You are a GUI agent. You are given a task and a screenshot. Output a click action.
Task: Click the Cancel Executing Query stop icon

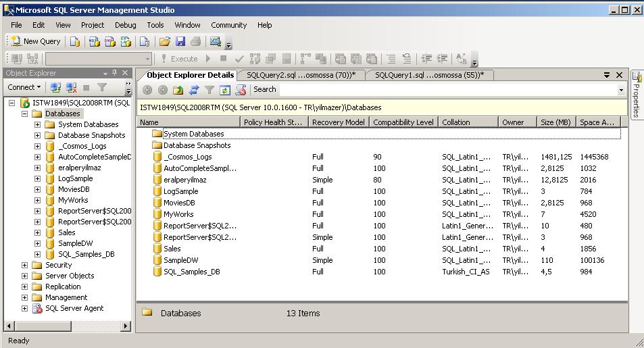pos(224,59)
